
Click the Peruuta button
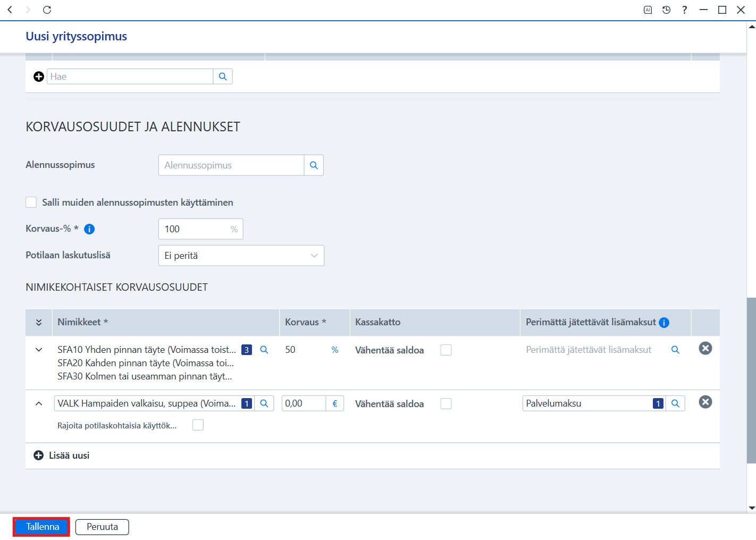(x=102, y=527)
